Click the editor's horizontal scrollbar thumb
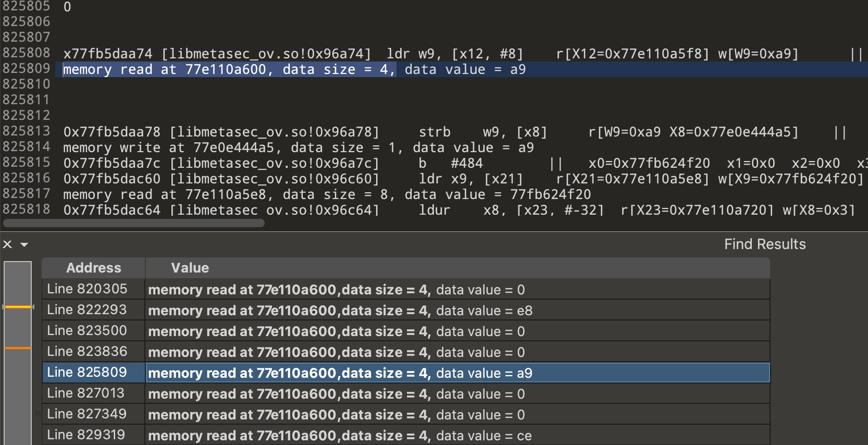The height and width of the screenshot is (445, 868). pos(134,223)
